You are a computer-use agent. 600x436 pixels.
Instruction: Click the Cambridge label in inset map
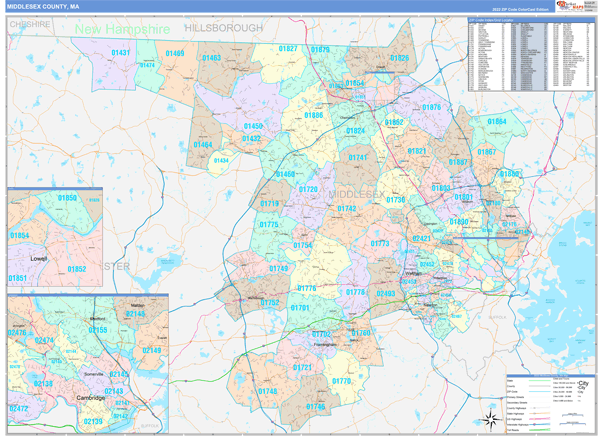pyautogui.click(x=93, y=398)
